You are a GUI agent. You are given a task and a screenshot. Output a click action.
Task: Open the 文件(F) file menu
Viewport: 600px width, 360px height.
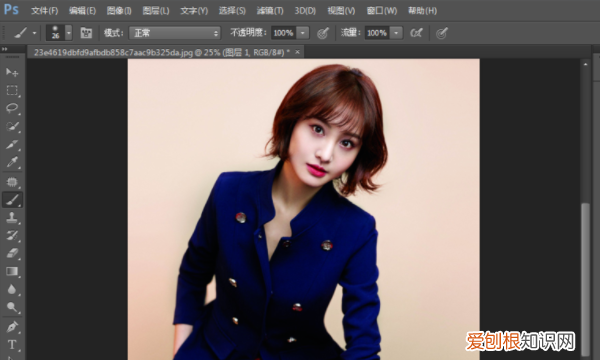pos(44,11)
